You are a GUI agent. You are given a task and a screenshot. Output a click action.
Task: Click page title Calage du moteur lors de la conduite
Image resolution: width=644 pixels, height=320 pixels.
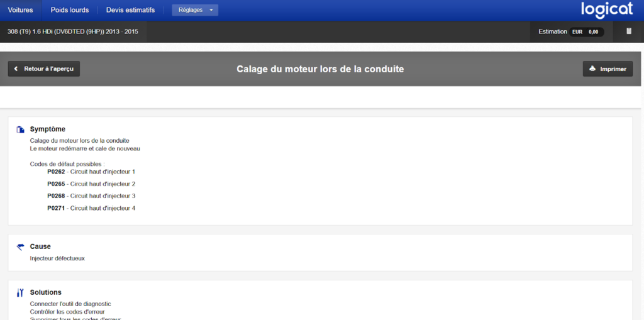(320, 69)
